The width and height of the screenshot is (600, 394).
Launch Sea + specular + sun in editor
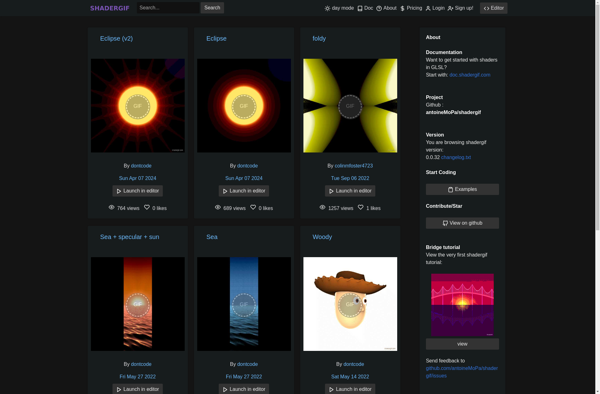click(137, 389)
